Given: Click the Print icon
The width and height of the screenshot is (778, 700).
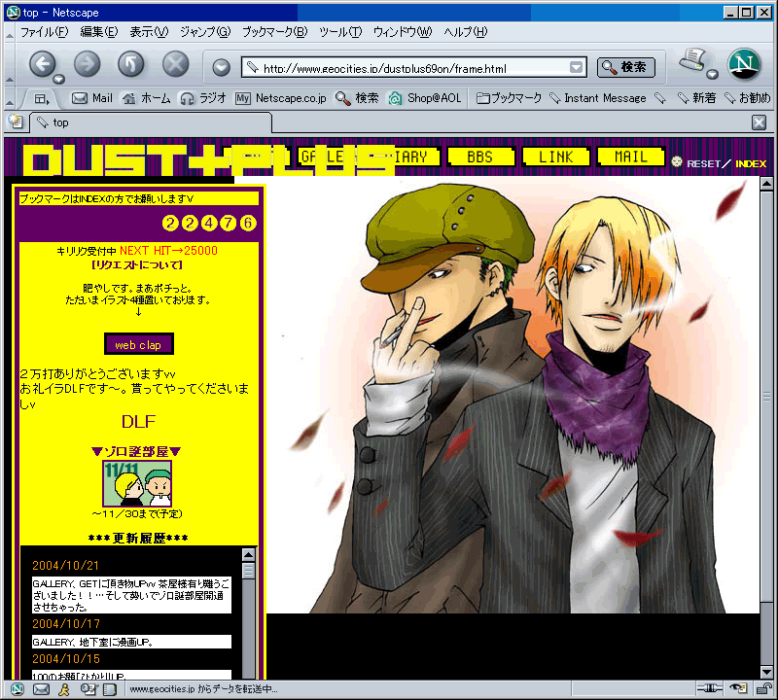Looking at the screenshot, I should click(x=692, y=60).
